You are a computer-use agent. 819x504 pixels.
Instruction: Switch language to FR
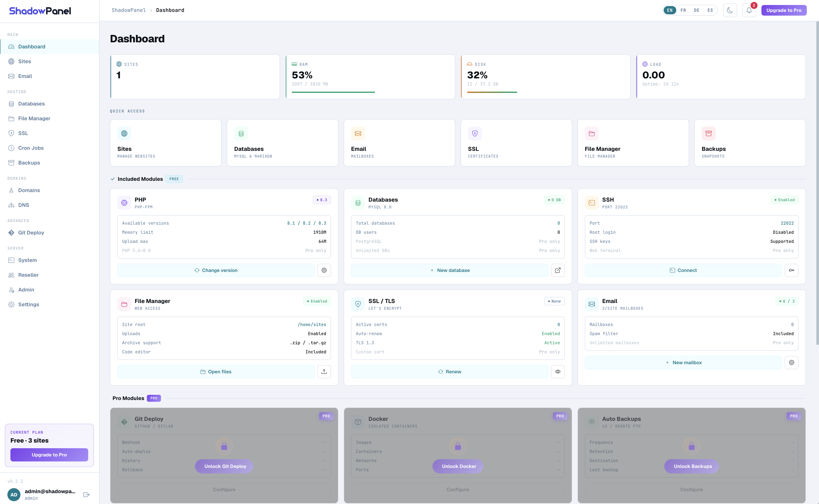pyautogui.click(x=683, y=10)
